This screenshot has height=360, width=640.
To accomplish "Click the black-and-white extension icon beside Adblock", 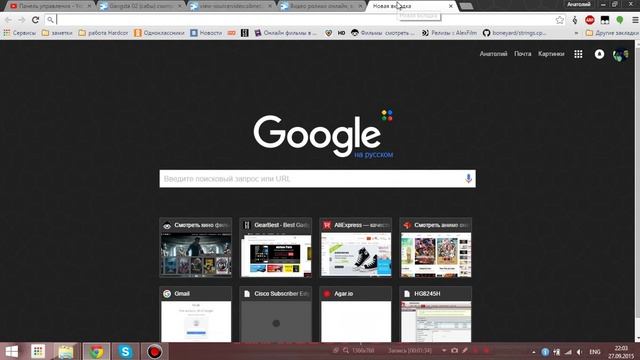I will pyautogui.click(x=605, y=20).
